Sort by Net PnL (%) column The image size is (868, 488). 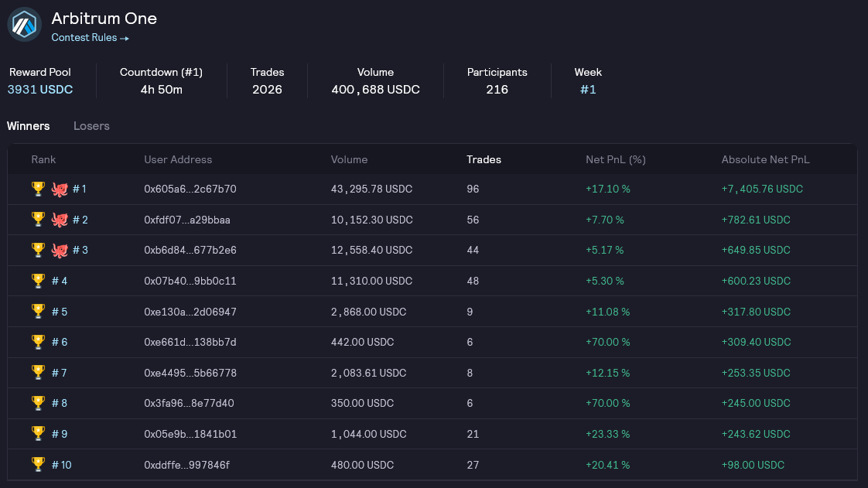(x=616, y=159)
